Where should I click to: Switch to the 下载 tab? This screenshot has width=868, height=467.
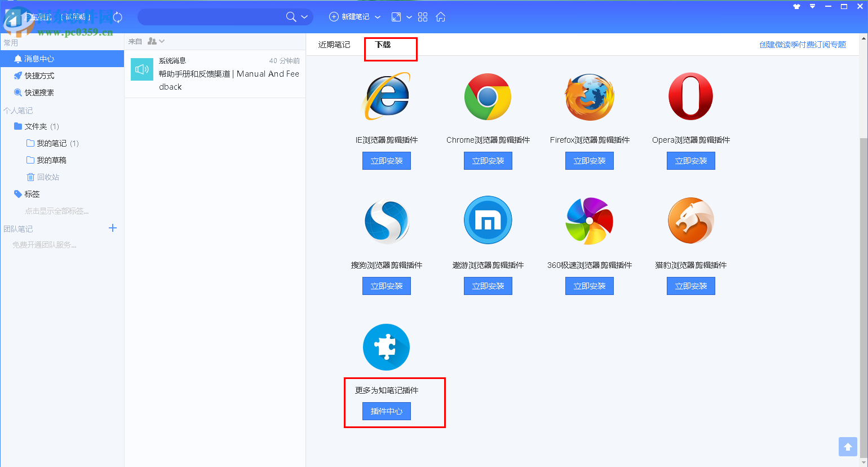pyautogui.click(x=383, y=45)
